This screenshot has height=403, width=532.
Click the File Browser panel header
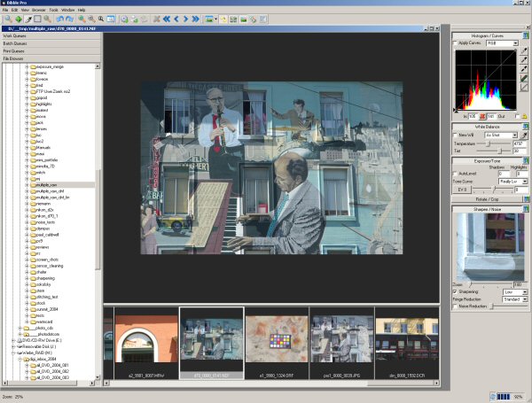pyautogui.click(x=51, y=58)
